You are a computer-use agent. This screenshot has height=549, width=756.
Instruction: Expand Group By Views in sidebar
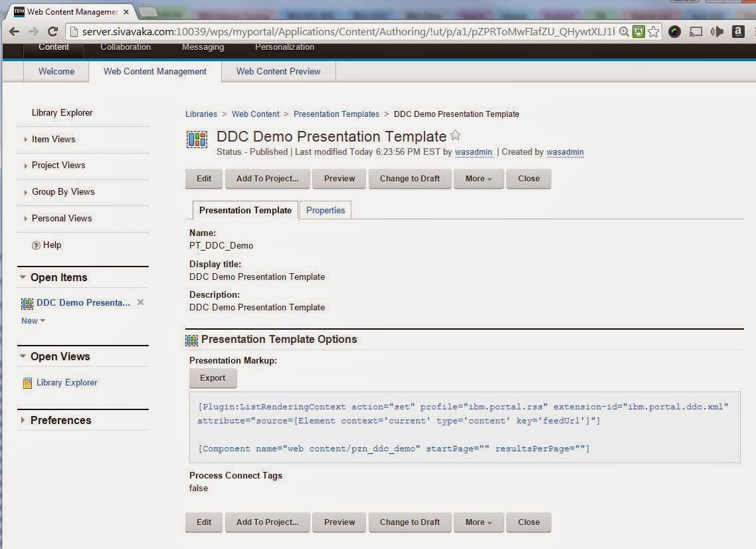25,192
